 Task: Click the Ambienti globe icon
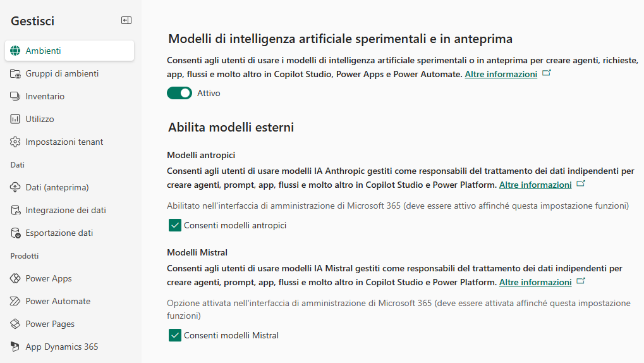[15, 51]
